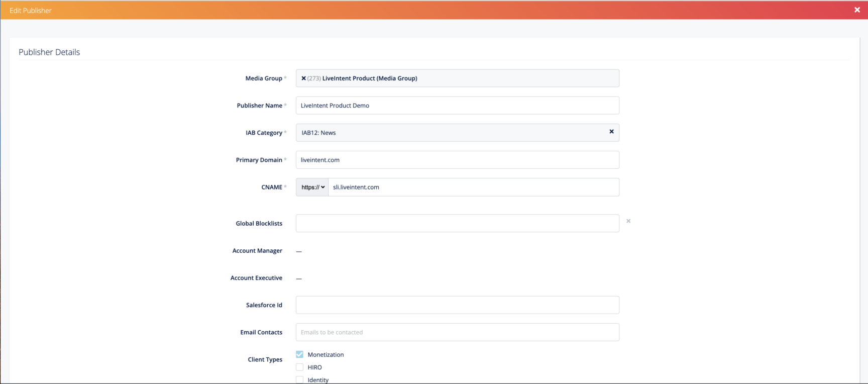The height and width of the screenshot is (384, 868).
Task: Select the CNAME sli.liveintent.com text box
Action: pos(473,187)
